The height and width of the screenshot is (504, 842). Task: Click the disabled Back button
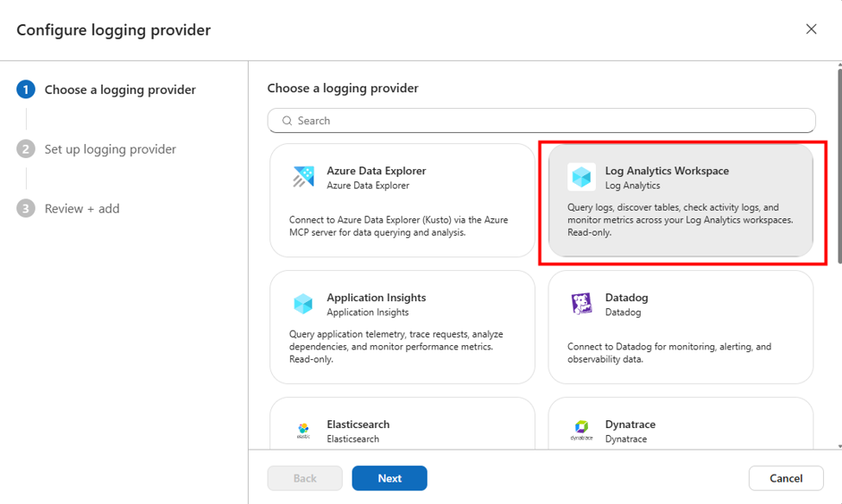click(x=305, y=478)
